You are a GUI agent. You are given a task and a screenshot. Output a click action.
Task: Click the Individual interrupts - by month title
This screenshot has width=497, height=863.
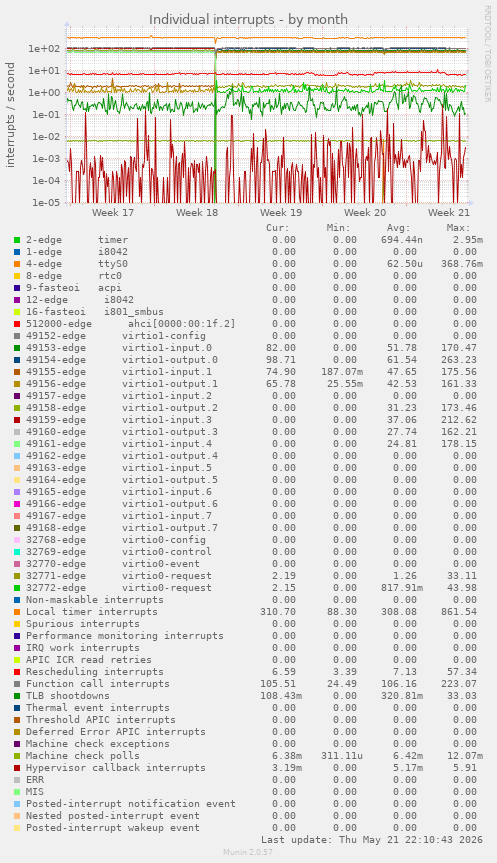(248, 20)
